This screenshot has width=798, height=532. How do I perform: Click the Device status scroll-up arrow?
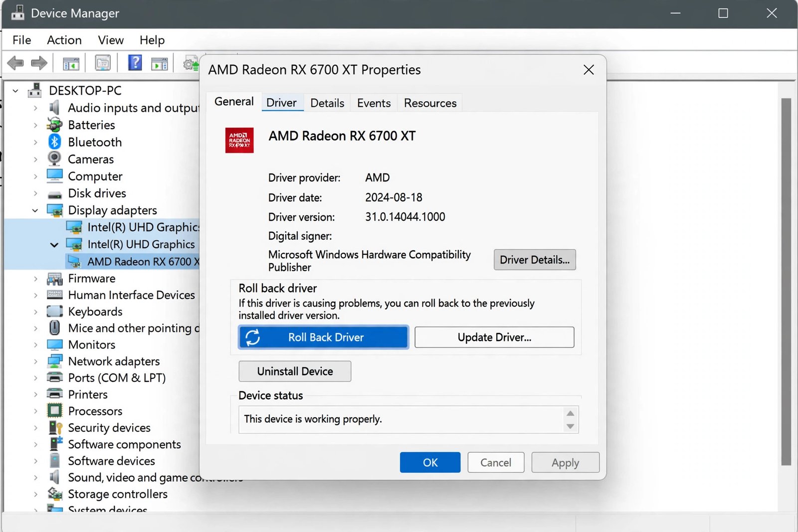(571, 413)
